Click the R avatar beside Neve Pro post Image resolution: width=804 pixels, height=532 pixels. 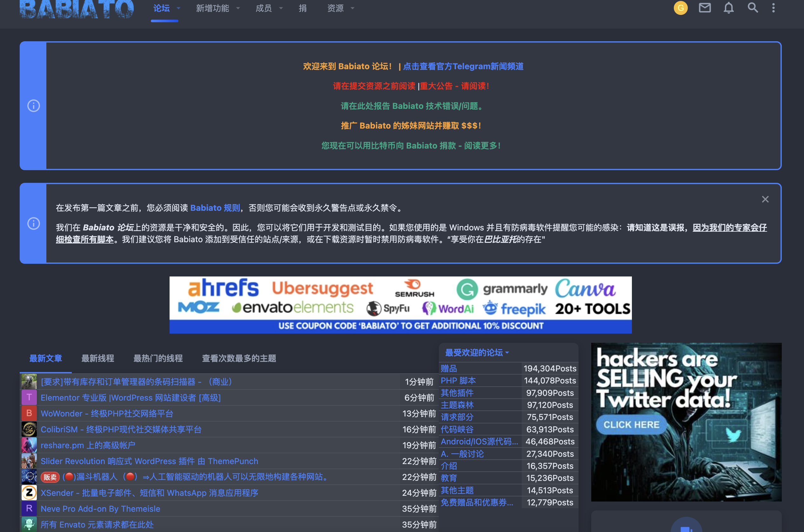29,509
